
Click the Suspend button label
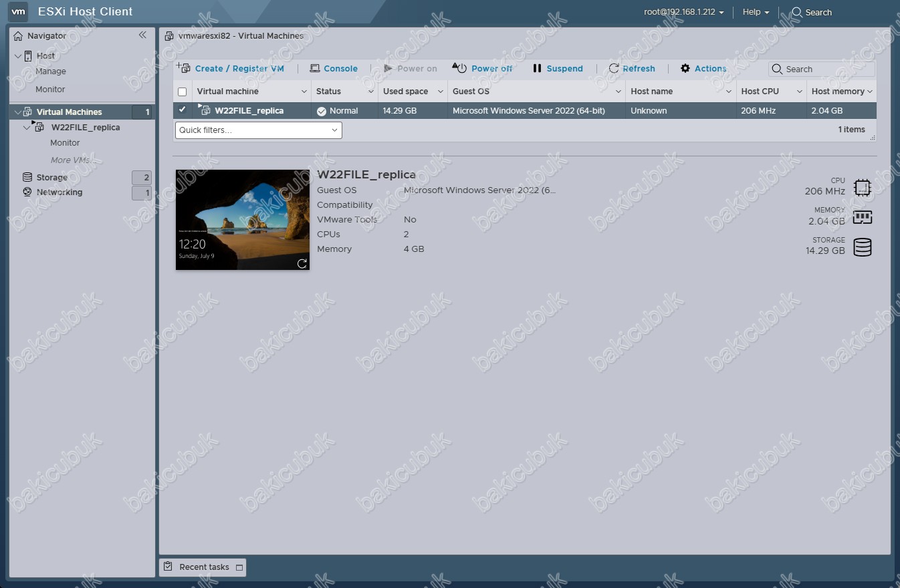[565, 69]
